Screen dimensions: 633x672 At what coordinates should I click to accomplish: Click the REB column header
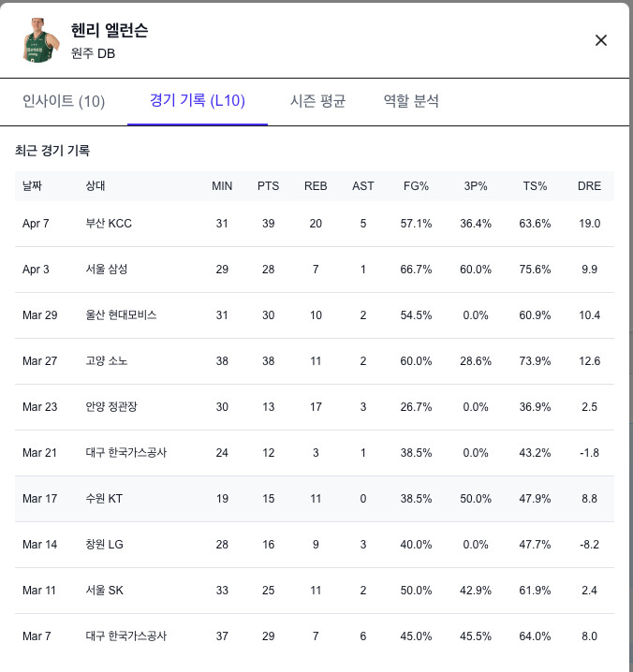(316, 185)
